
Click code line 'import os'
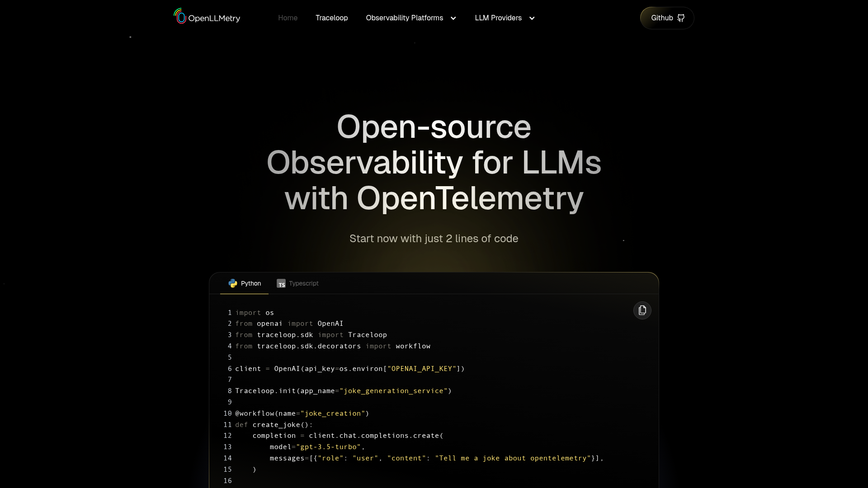coord(255,313)
